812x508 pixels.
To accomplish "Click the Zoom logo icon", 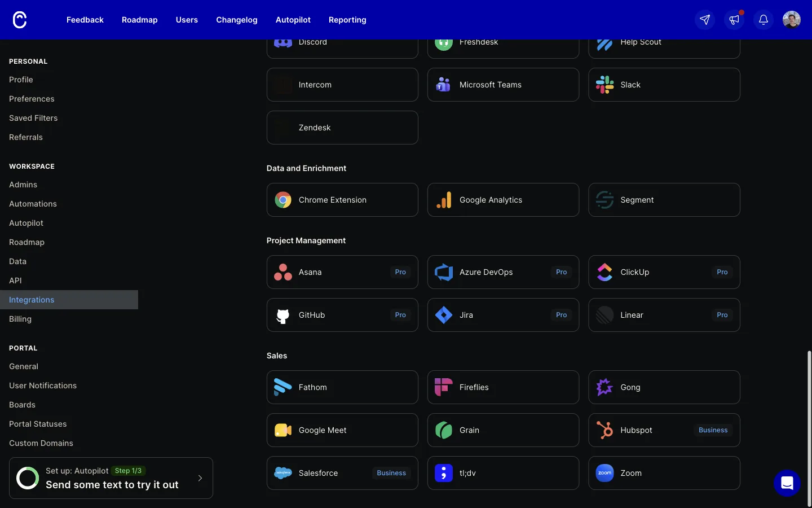I will click(604, 473).
